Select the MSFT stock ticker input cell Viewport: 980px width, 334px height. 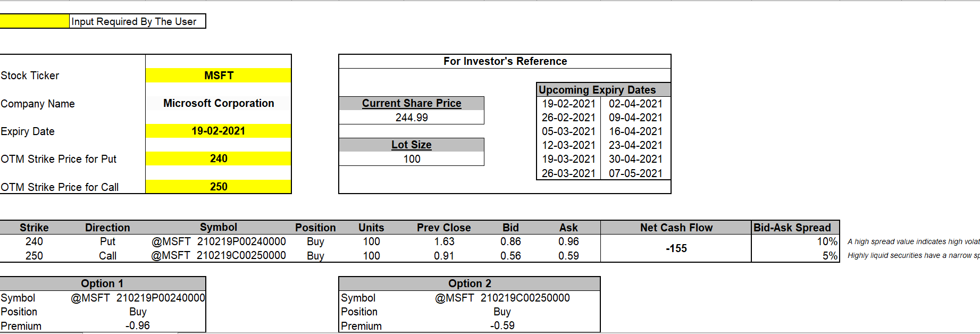219,76
